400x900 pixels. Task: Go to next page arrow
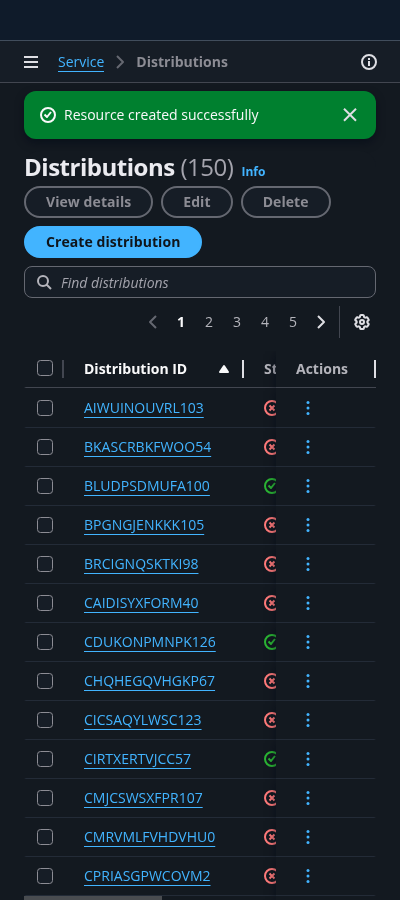321,322
